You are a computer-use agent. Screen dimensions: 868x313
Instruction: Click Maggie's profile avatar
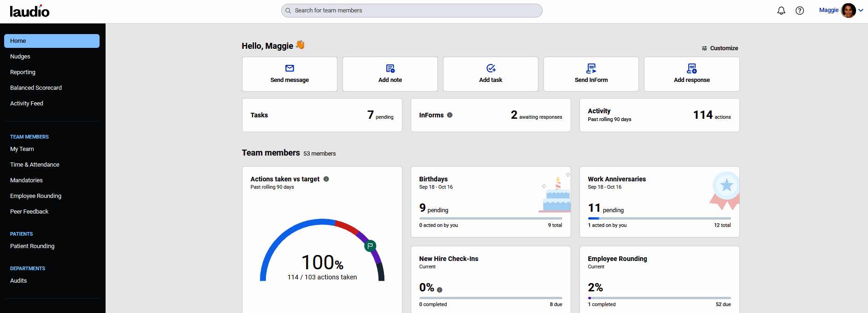(x=849, y=10)
